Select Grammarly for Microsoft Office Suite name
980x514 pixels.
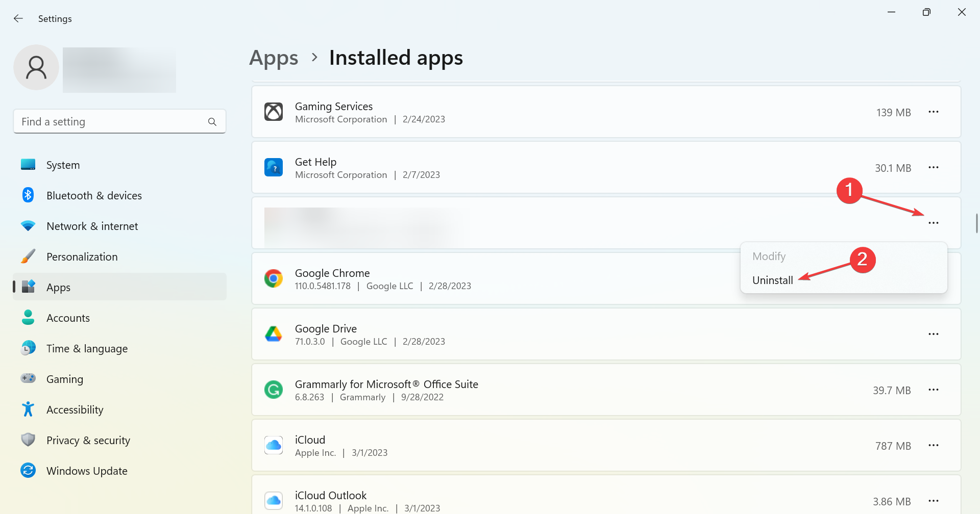pos(386,384)
